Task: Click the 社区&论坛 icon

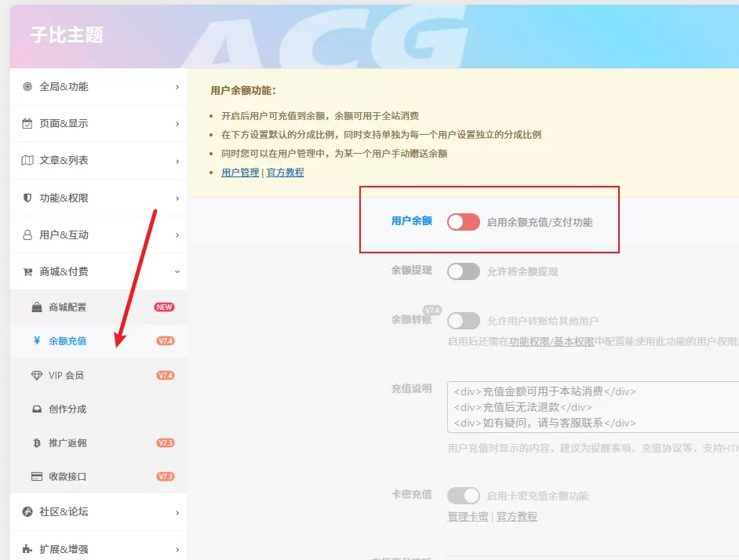Action: coord(27,511)
